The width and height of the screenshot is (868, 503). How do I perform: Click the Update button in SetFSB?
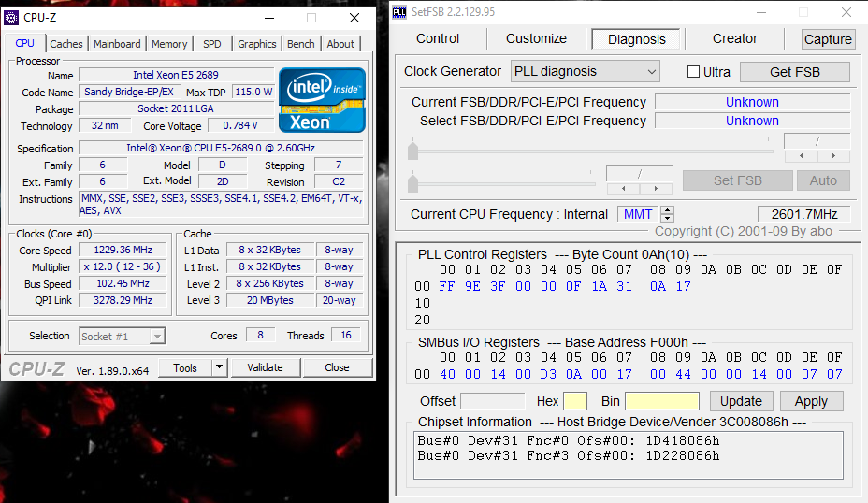point(741,401)
